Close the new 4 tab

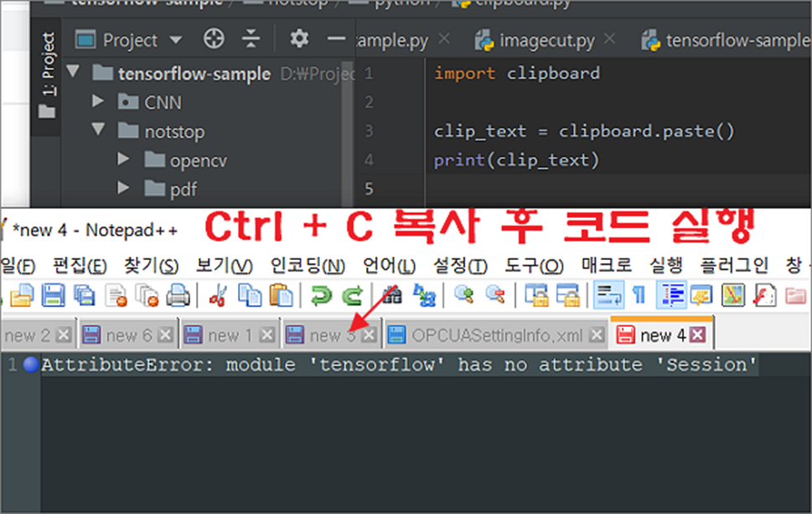pos(698,335)
